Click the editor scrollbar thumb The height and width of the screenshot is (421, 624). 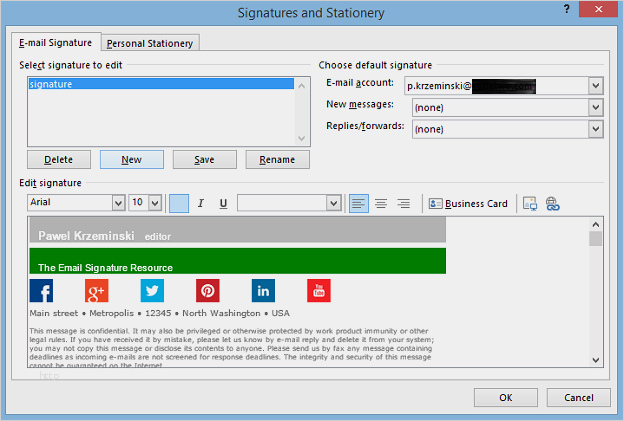click(595, 239)
